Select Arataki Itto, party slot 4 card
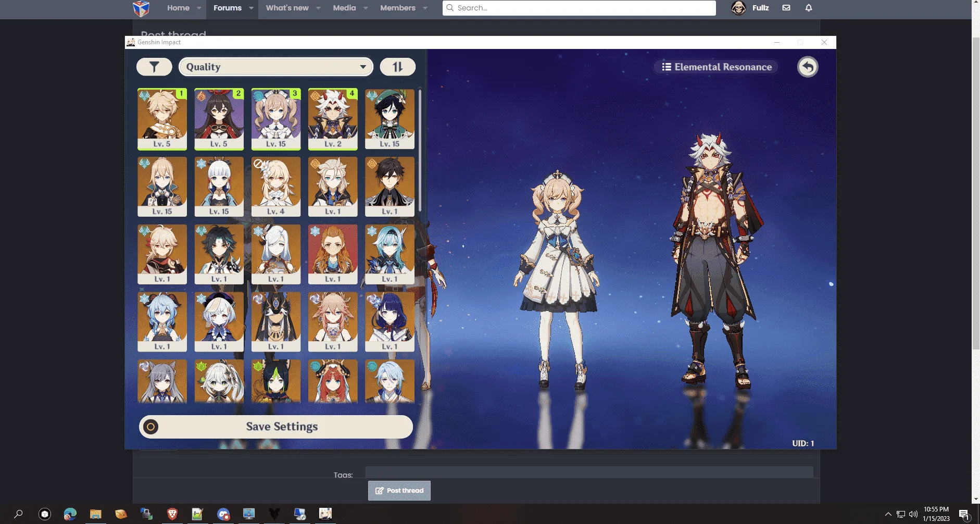980x524 pixels. [x=333, y=119]
